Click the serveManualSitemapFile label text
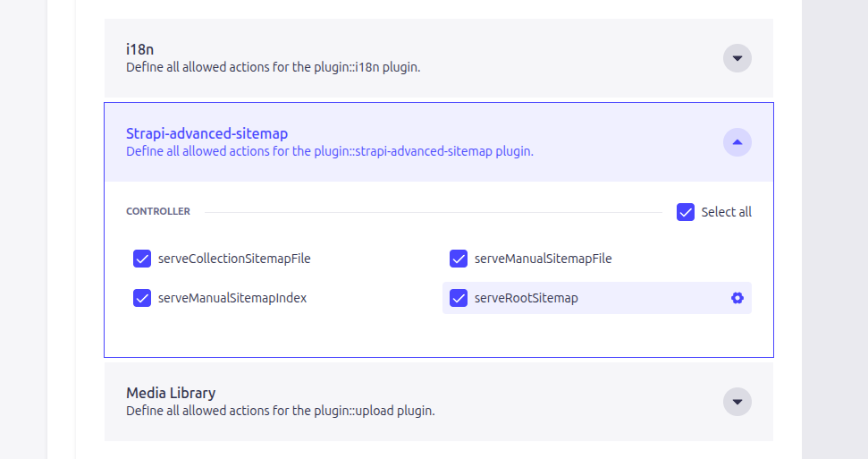This screenshot has height=459, width=868. point(543,259)
